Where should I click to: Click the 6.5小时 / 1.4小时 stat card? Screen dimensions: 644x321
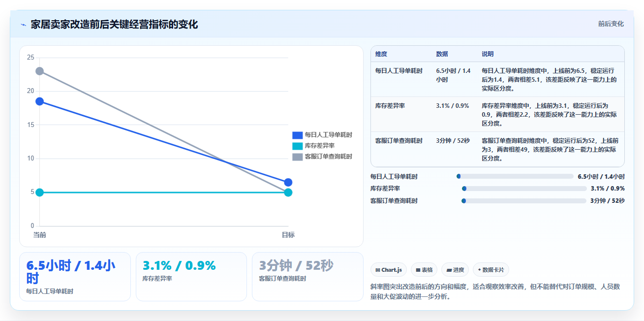(x=75, y=277)
